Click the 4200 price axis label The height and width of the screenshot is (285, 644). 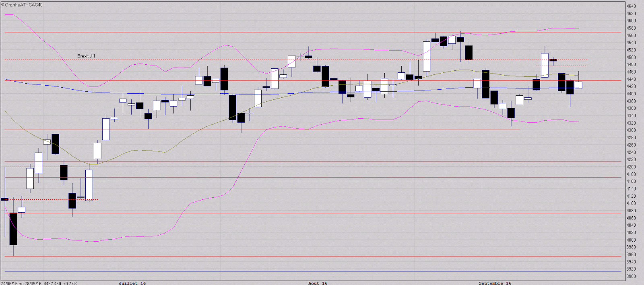[631, 167]
